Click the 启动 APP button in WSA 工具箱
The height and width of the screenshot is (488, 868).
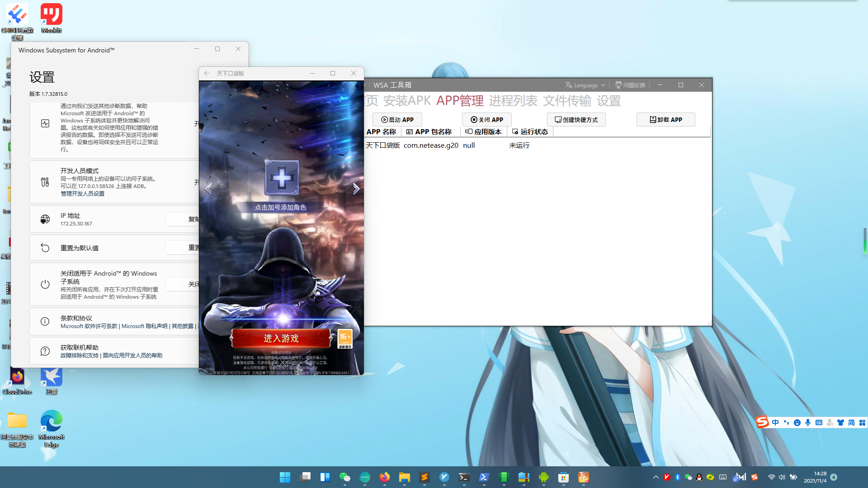point(397,120)
